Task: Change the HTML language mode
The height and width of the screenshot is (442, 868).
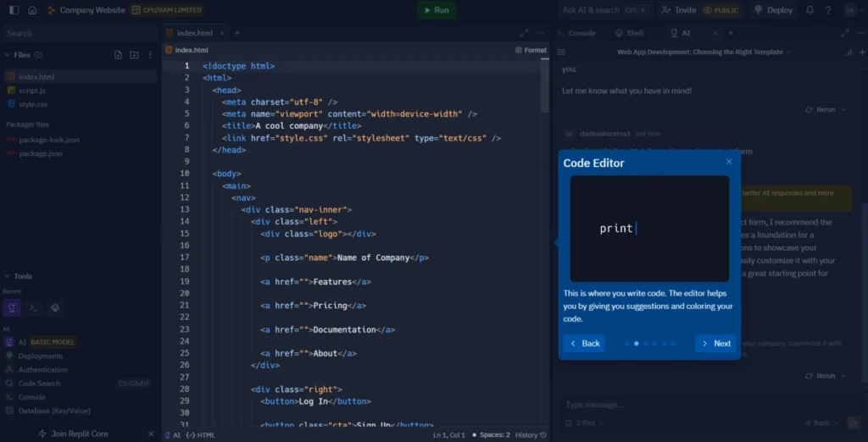Action: tap(200, 435)
